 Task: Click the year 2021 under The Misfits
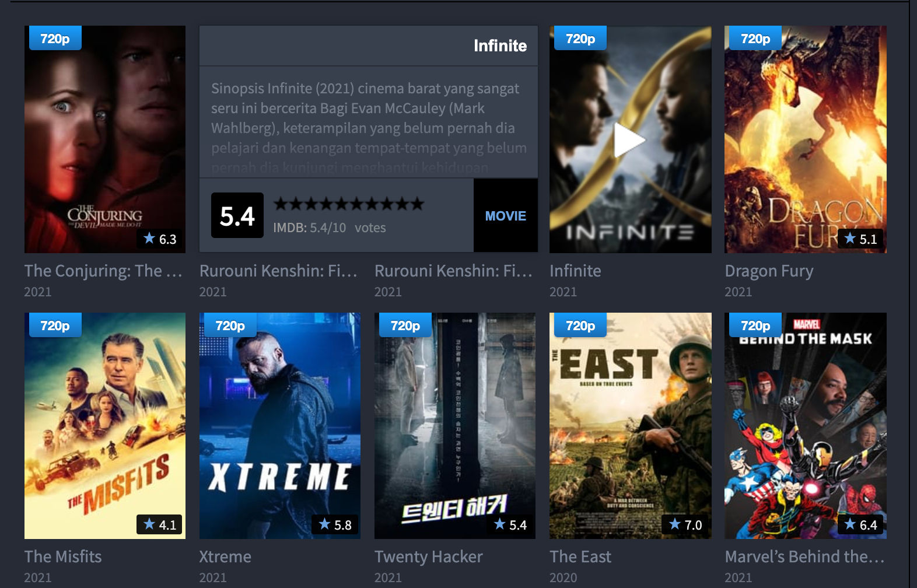click(38, 577)
